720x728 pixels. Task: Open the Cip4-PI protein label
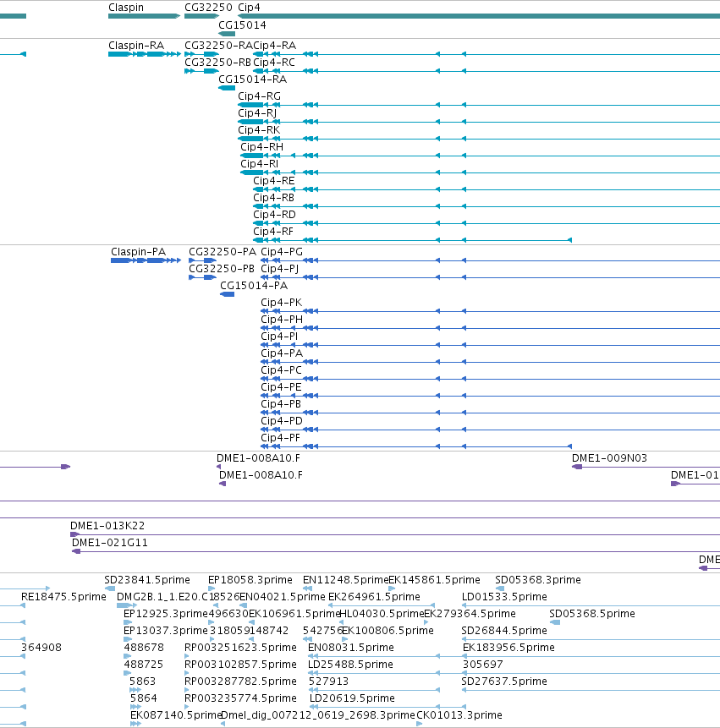tap(280, 337)
